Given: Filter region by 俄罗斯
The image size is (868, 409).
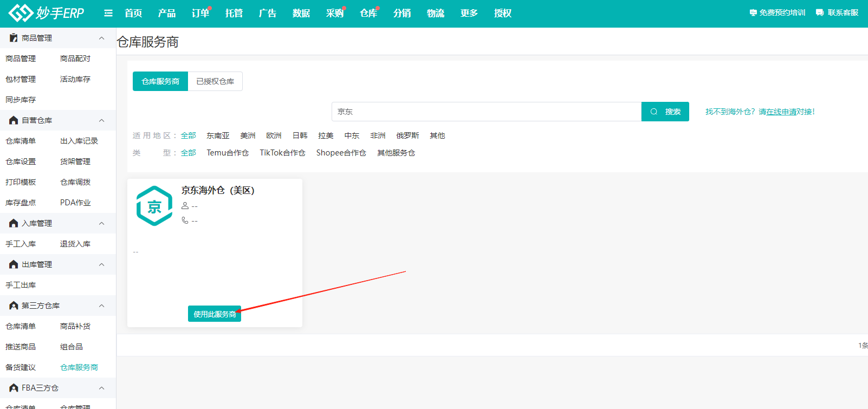Looking at the screenshot, I should [x=407, y=135].
